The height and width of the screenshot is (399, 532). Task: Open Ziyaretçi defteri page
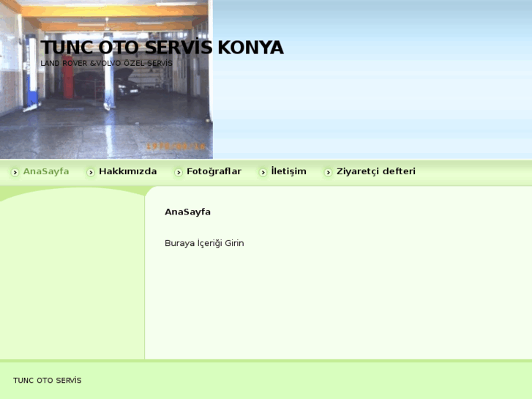[x=375, y=171]
